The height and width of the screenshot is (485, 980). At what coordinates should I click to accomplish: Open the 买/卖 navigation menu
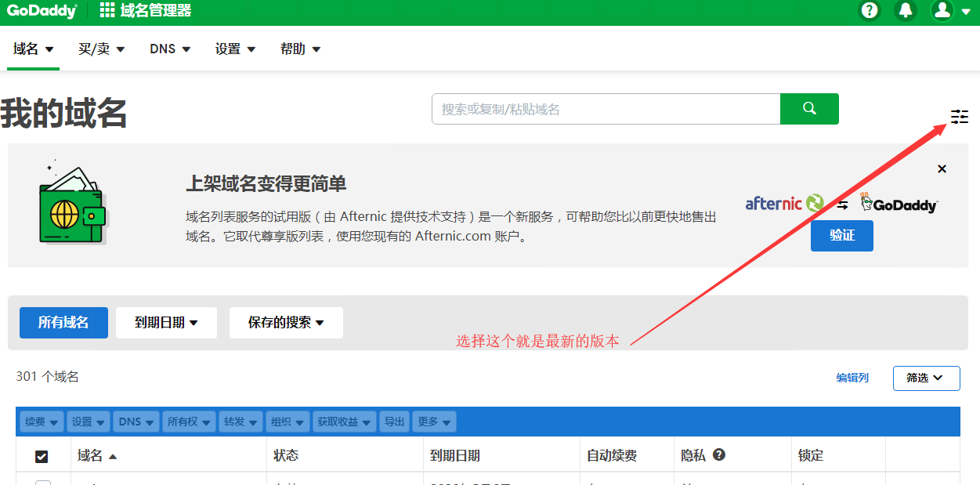[102, 49]
